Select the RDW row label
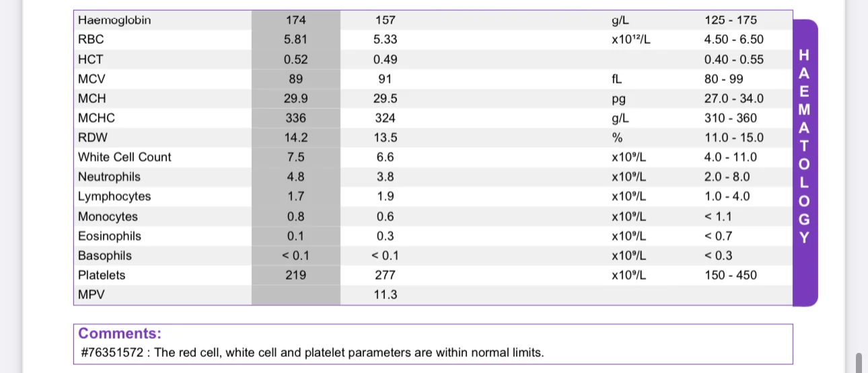This screenshot has width=868, height=373. [x=93, y=138]
